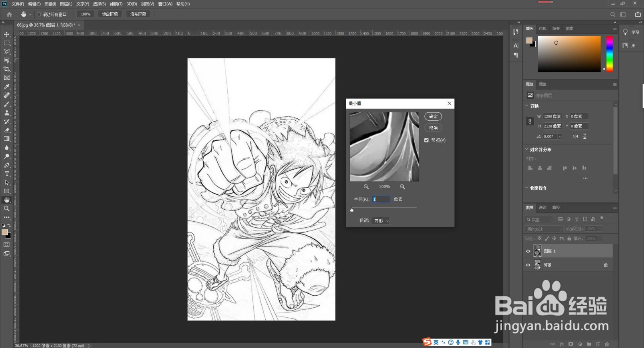Screen dimensions: 644x348
Task: Select the Clone Stamp tool
Action: (7, 113)
